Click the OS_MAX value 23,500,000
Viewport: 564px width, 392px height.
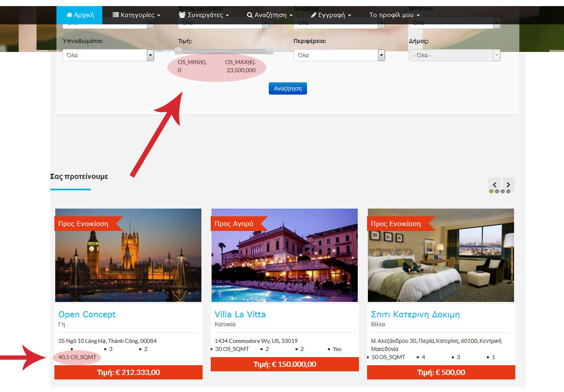[x=241, y=70]
